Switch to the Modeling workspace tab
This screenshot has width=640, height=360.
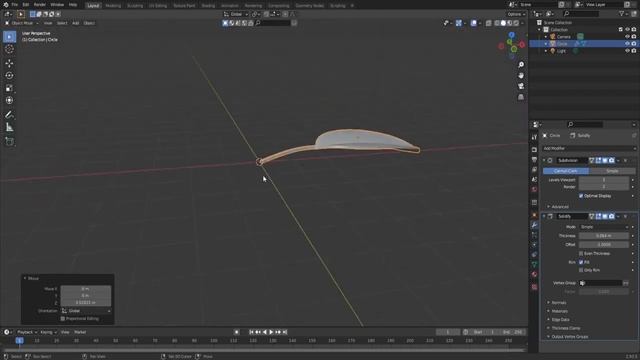[113, 6]
